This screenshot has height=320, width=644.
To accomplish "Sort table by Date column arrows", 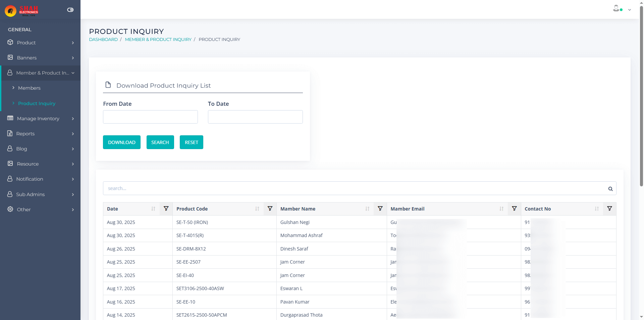I will coord(153,209).
